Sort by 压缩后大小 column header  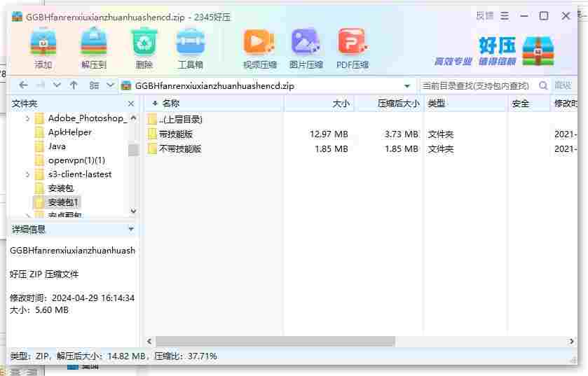pos(389,104)
